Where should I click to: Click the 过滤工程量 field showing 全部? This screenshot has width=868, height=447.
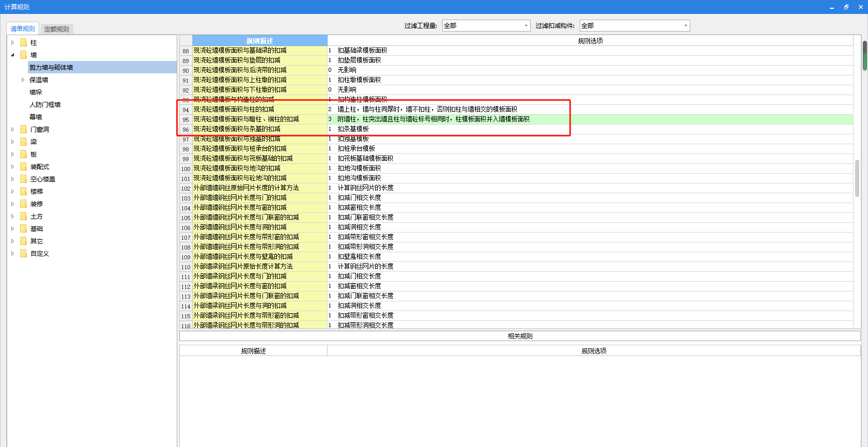486,26
